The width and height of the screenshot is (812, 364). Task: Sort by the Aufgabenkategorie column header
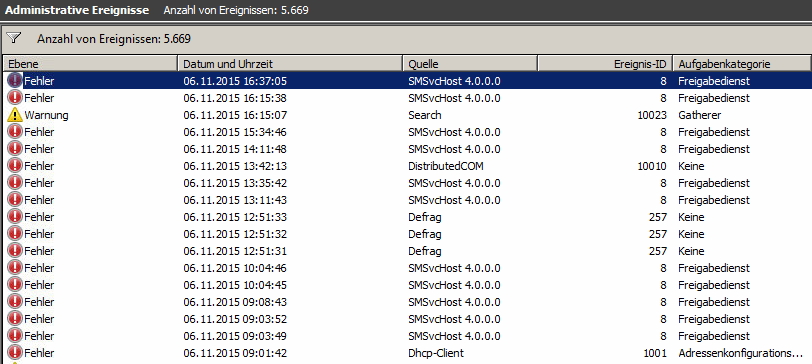[x=742, y=64]
